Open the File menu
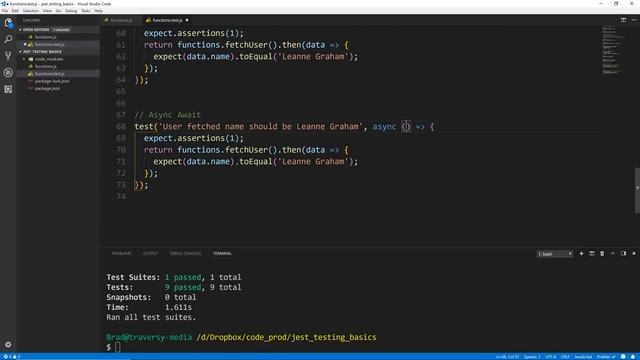 pos(4,11)
